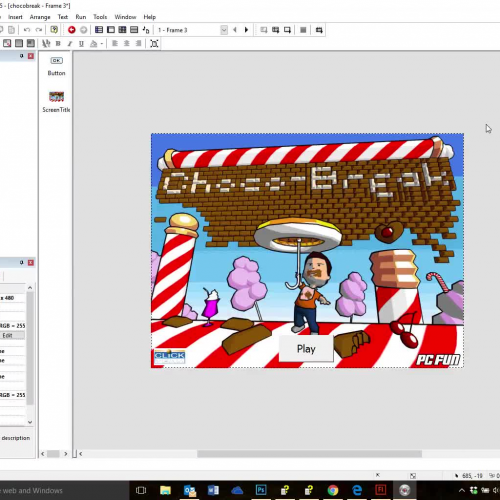Open the Storyboard Editor from the toolbar
The image size is (500, 500).
99,30
